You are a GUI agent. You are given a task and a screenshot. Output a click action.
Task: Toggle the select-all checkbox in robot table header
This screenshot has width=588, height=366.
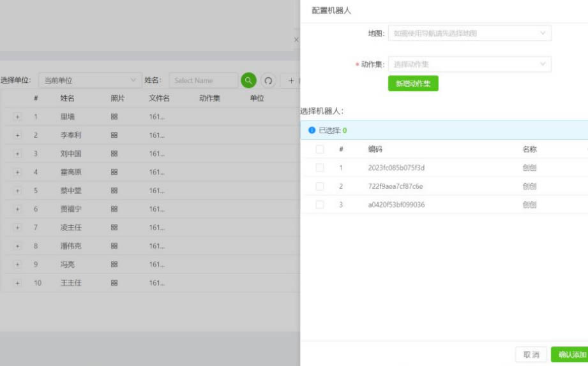320,149
